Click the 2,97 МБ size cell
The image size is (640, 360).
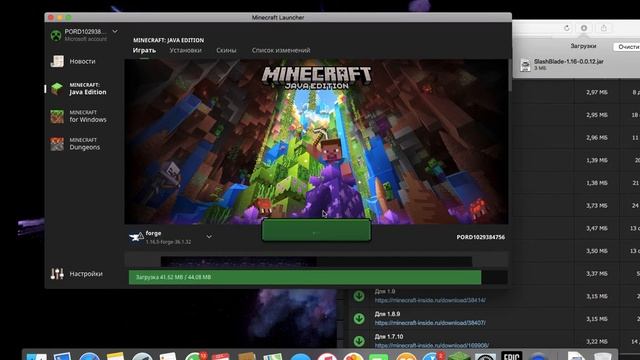click(x=597, y=92)
